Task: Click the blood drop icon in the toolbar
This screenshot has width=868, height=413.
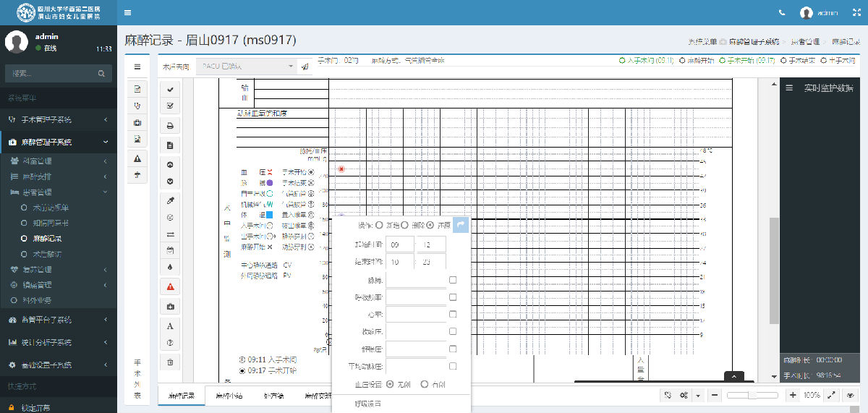Action: pyautogui.click(x=170, y=267)
